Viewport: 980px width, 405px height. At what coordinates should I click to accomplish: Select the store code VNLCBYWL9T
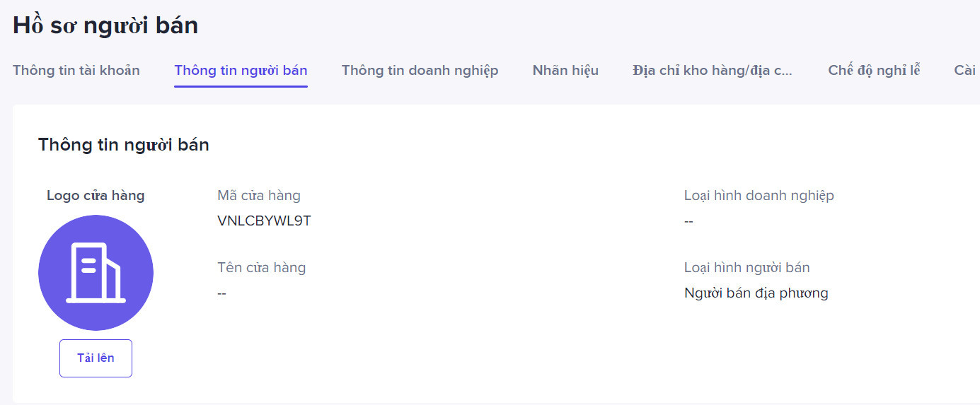pyautogui.click(x=265, y=221)
